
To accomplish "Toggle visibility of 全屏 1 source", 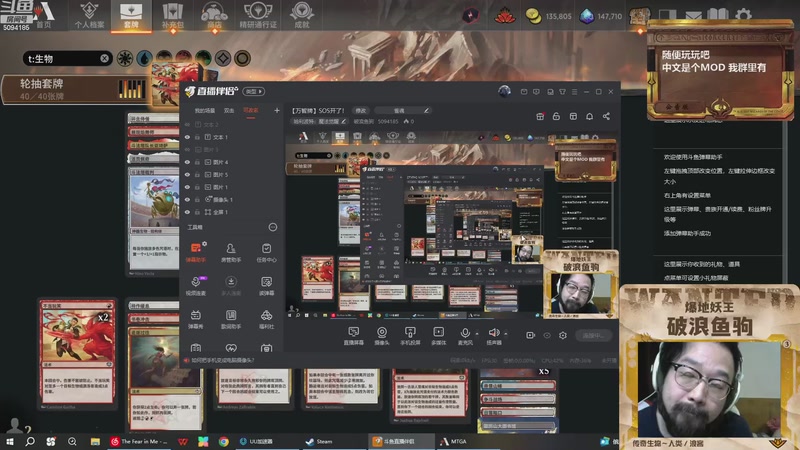I will click(x=187, y=212).
